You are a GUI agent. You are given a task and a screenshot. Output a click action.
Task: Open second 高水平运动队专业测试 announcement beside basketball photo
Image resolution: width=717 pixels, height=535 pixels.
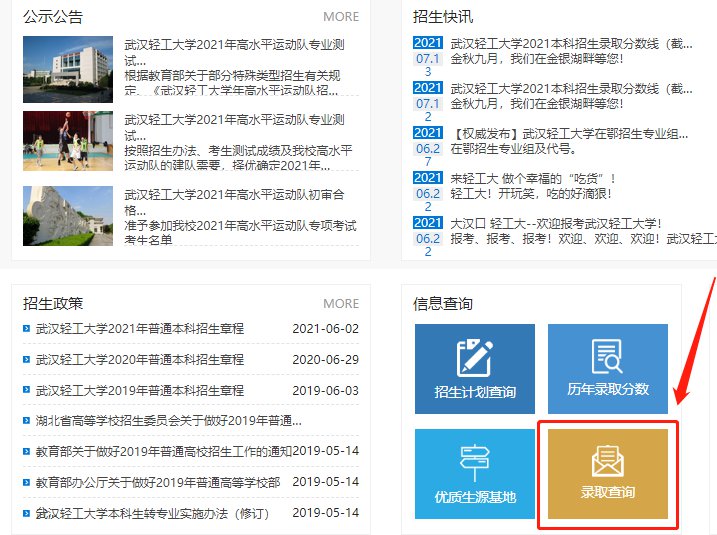(234, 127)
